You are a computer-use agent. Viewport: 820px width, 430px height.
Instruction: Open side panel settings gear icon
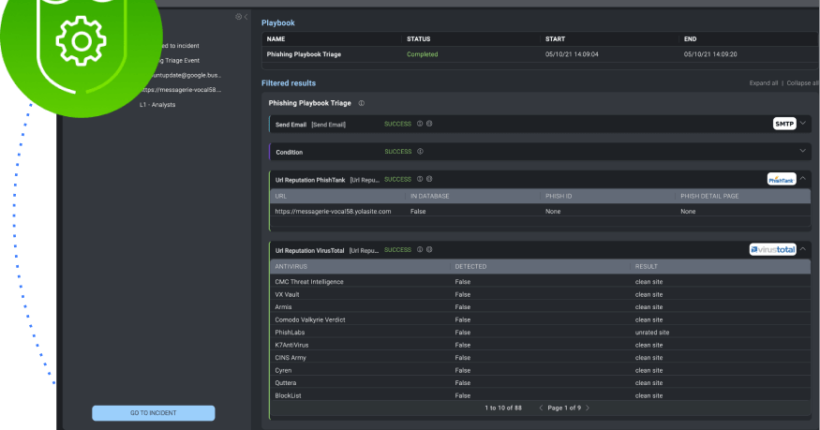click(x=238, y=17)
